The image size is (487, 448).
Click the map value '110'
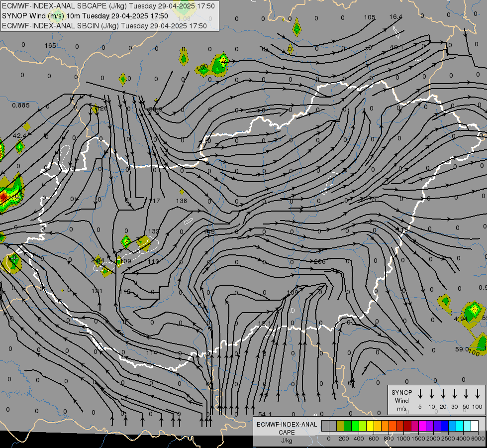[x=153, y=262]
